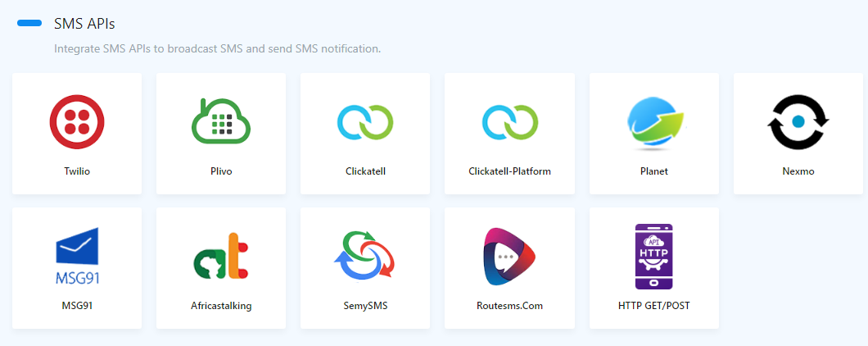Open the 'Plivo' name link
The image size is (868, 346).
(221, 172)
